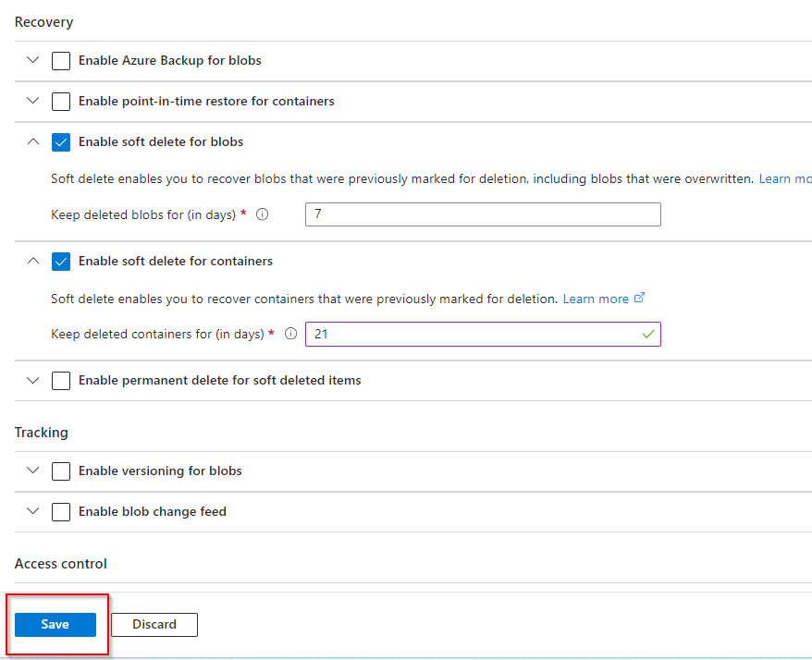Collapse the soft delete for containers section
This screenshot has height=660, width=812.
click(33, 262)
